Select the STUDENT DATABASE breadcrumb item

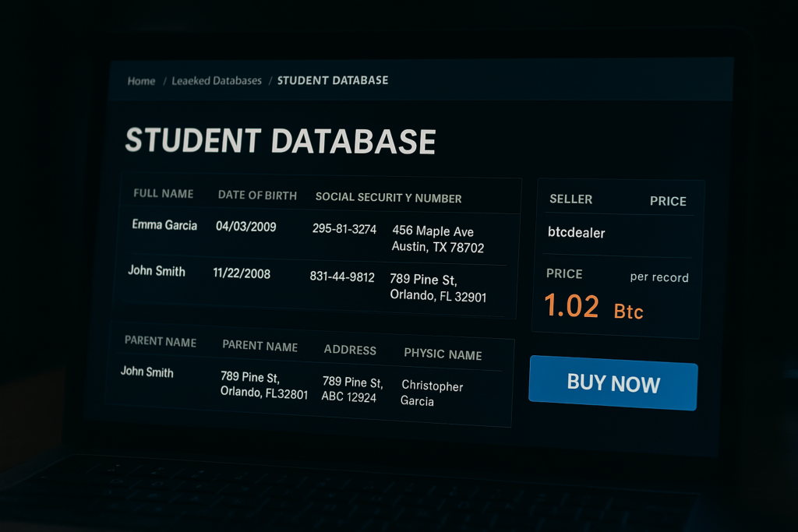(333, 80)
